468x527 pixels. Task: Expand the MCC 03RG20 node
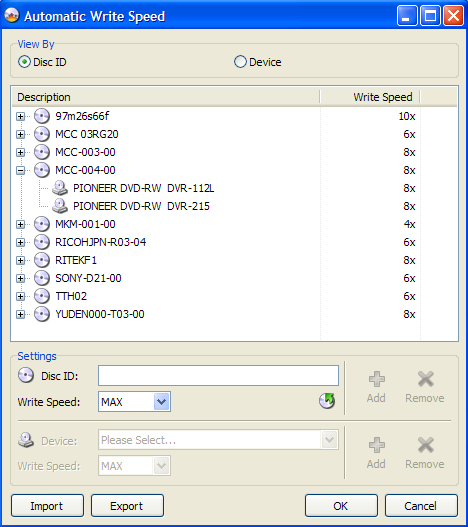(x=21, y=134)
